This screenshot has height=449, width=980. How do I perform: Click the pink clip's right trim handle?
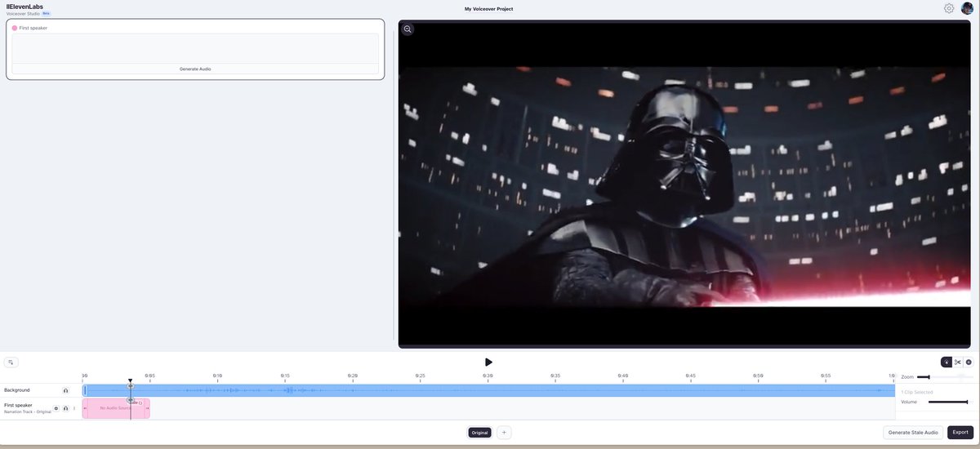(147, 408)
